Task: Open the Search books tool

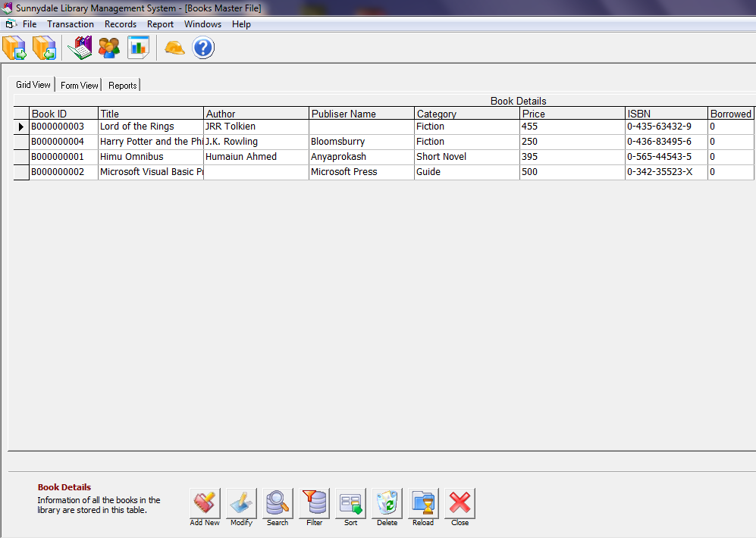Action: coord(277,502)
